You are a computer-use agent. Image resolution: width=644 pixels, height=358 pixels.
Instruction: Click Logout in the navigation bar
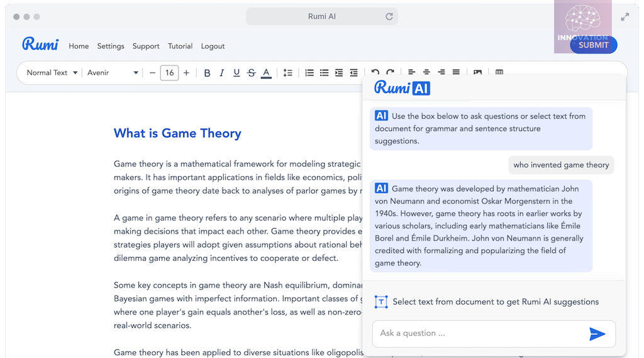coord(213,46)
